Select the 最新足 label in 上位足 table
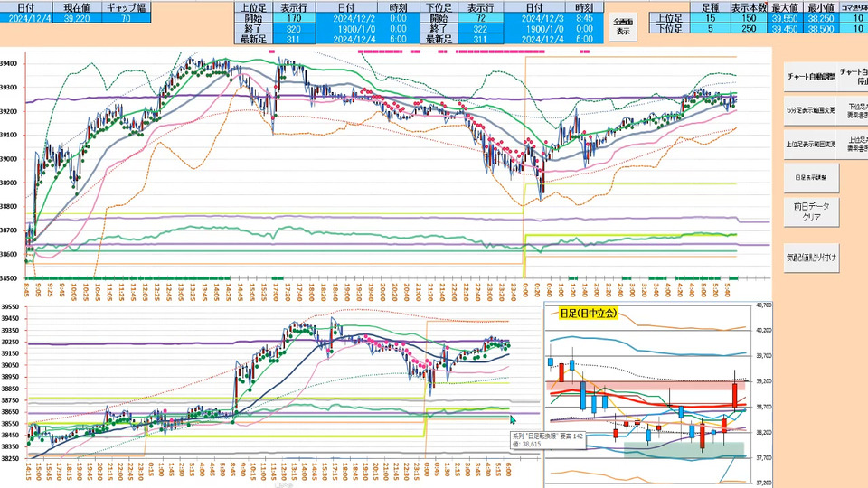868x488 pixels. click(253, 39)
